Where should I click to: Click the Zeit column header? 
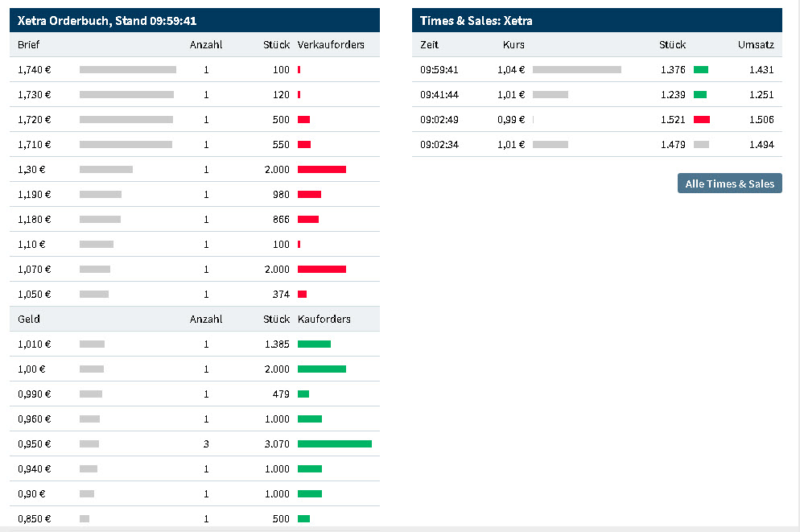pyautogui.click(x=430, y=44)
